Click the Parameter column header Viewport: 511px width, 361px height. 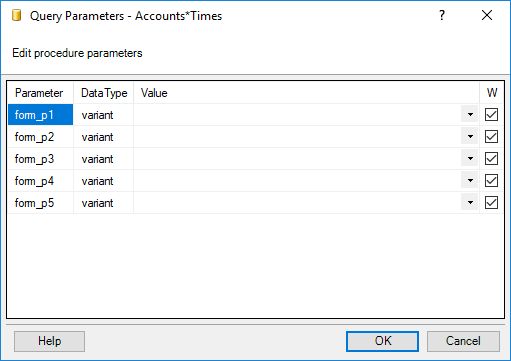tap(40, 93)
